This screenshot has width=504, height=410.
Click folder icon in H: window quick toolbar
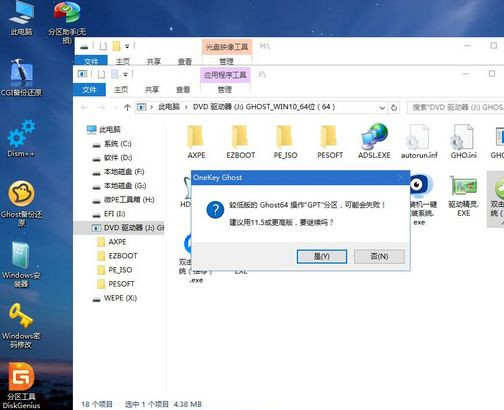pos(116,46)
